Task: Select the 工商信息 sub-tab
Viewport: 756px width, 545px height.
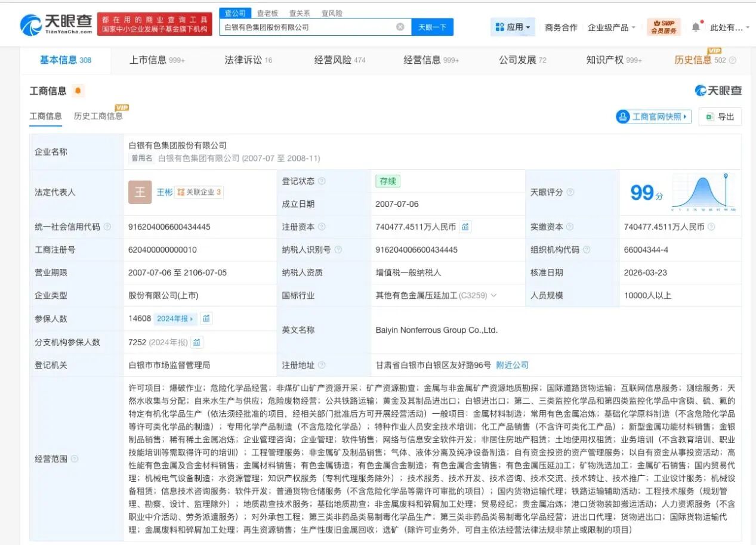Action: pos(46,116)
